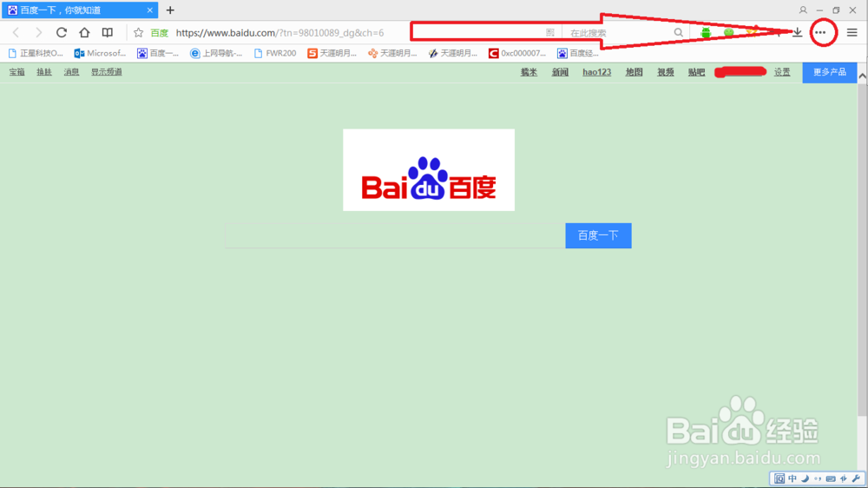
Task: Reload the current Baidu page
Action: click(62, 33)
